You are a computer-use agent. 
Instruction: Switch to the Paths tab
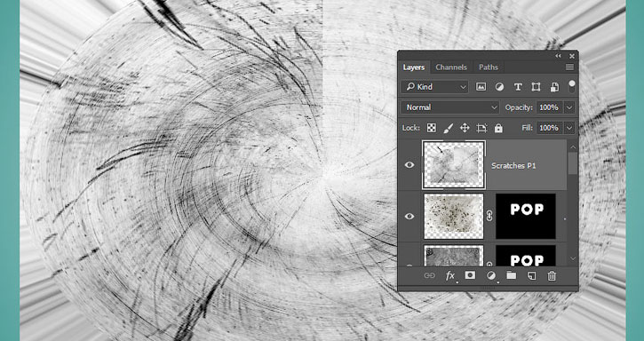point(489,67)
